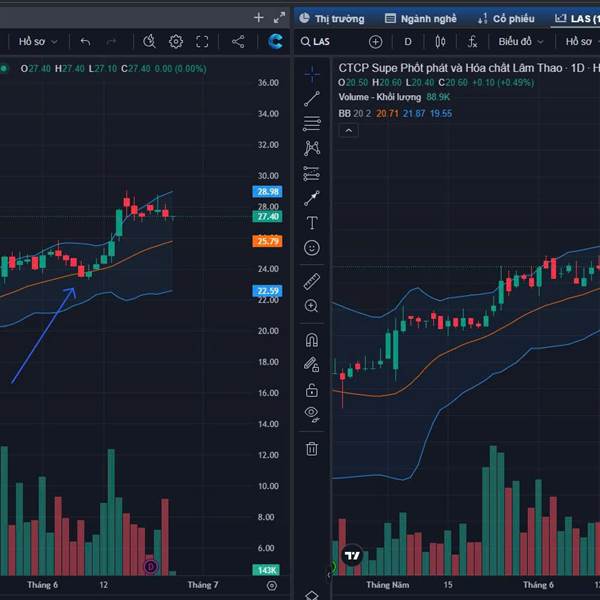Undo the last action in left chart

(85, 41)
